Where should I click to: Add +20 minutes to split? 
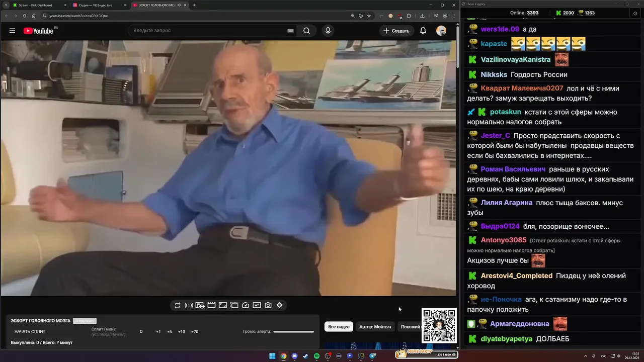(x=195, y=332)
